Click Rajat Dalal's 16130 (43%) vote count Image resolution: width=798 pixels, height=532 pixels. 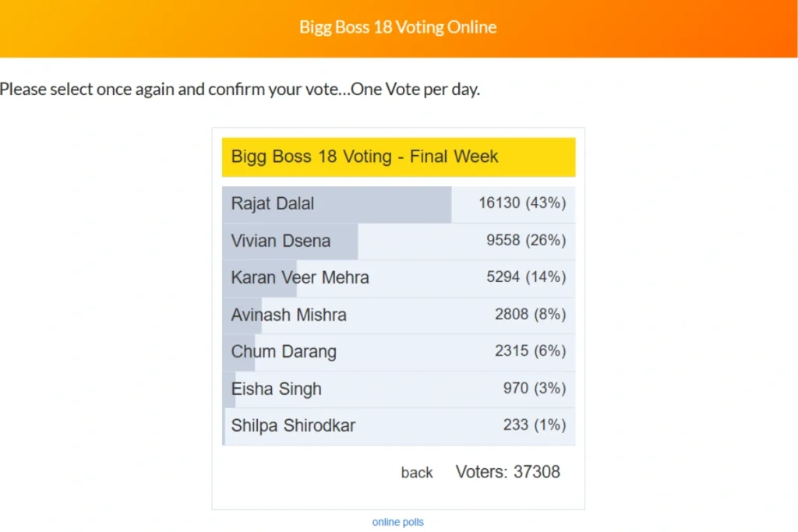coord(522,203)
